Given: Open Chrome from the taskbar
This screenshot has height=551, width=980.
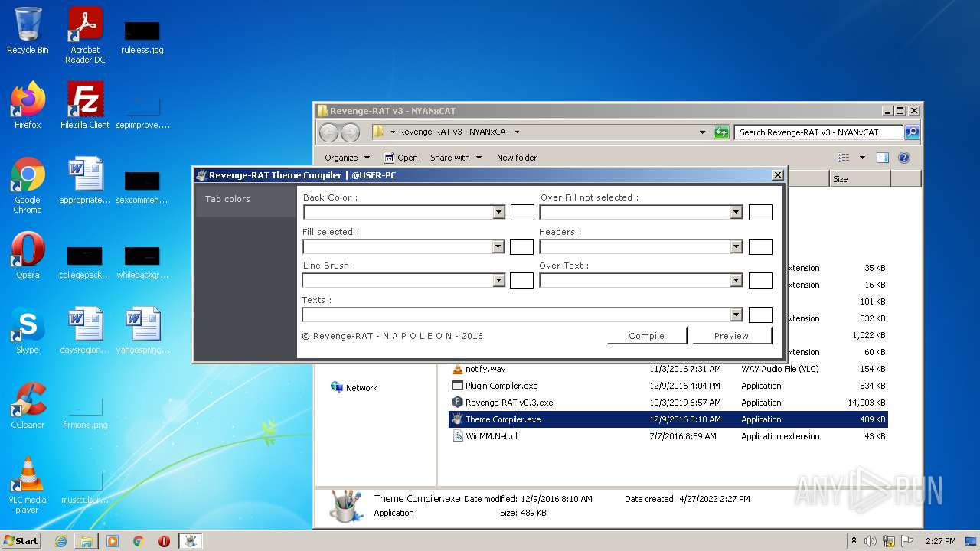Looking at the screenshot, I should pyautogui.click(x=139, y=541).
